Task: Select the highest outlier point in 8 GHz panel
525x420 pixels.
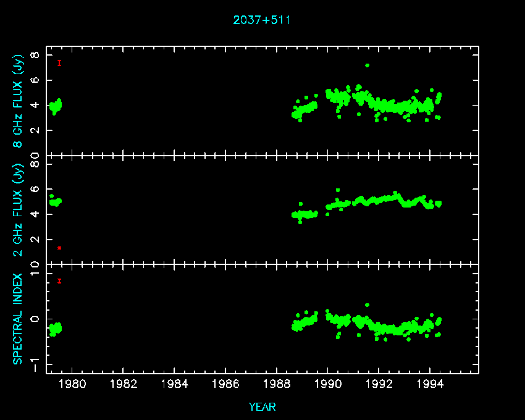Action: pos(367,65)
